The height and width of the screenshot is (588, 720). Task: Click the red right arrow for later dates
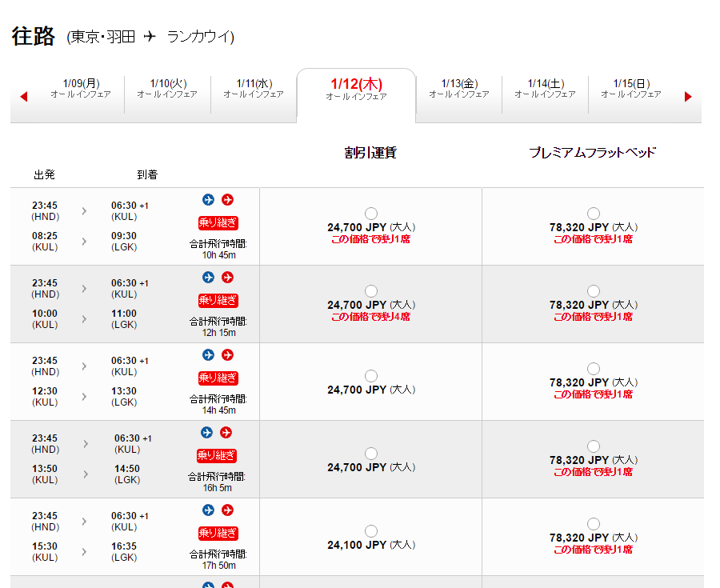click(x=688, y=97)
